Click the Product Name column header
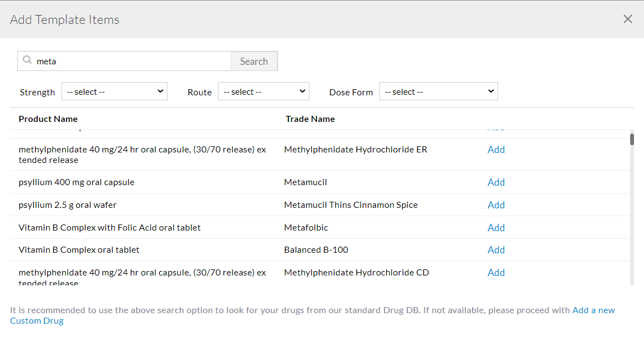Viewport: 644px width, 337px height. tap(48, 119)
